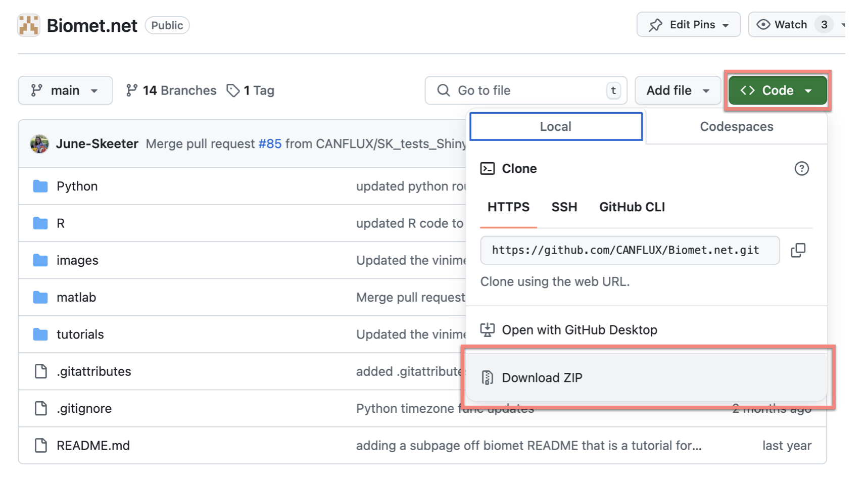The width and height of the screenshot is (868, 482).
Task: Click the Biomet.net repository title
Action: pyautogui.click(x=92, y=25)
